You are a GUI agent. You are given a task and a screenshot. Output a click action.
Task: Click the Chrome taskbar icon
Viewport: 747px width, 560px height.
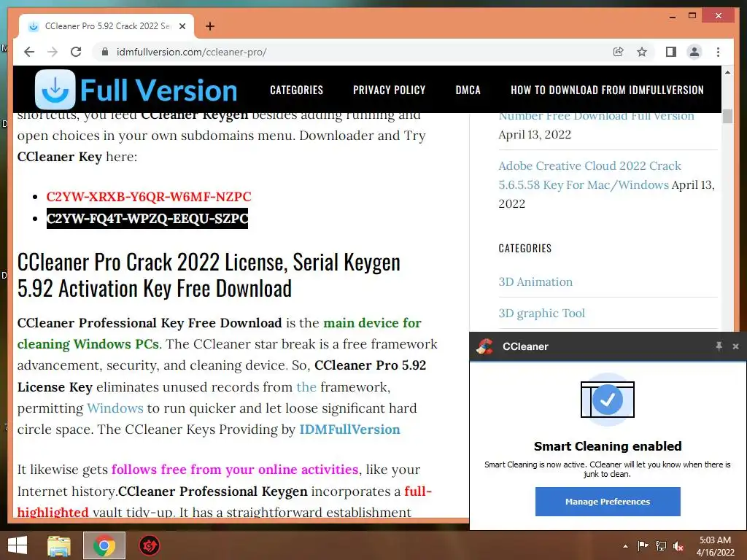pos(104,545)
